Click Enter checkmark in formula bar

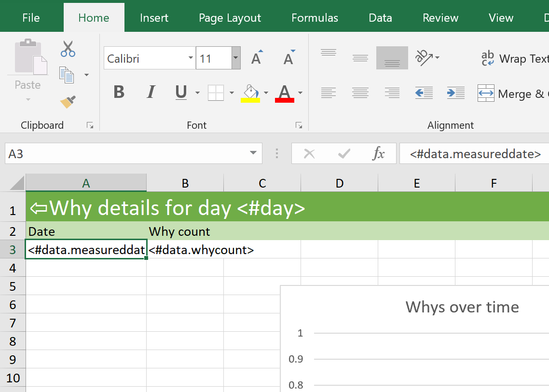tap(344, 153)
